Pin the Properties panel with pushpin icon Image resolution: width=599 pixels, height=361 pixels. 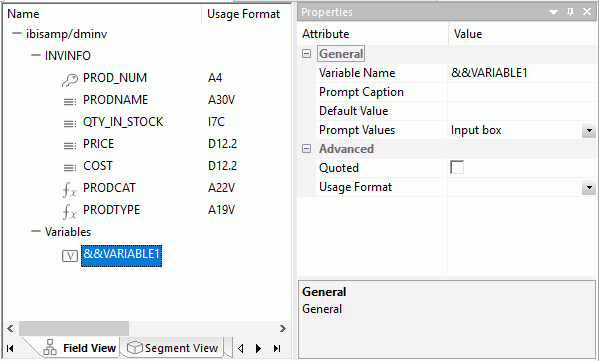pyautogui.click(x=570, y=12)
